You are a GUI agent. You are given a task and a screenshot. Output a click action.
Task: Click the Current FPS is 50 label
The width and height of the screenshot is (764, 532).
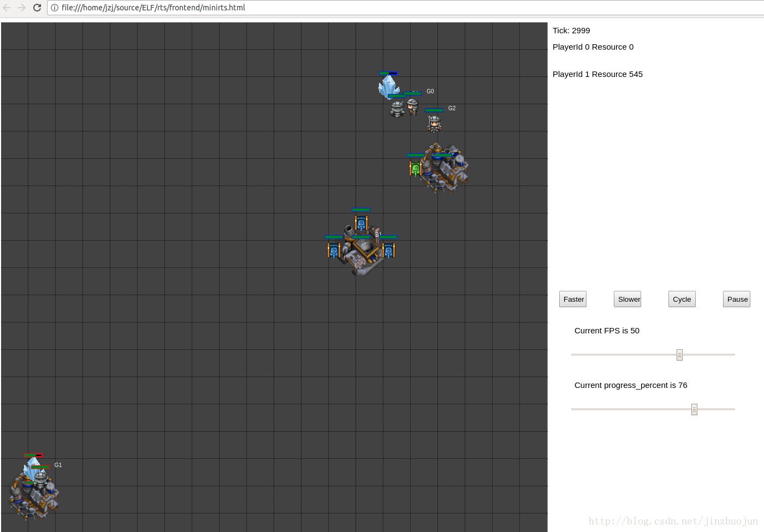607,331
